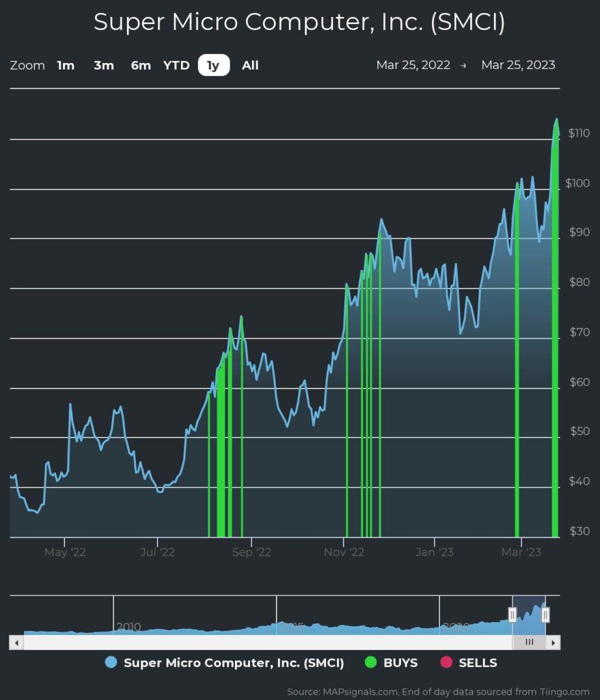Click the Jul '22 axis label
Image resolution: width=600 pixels, height=700 pixels.
tap(157, 552)
